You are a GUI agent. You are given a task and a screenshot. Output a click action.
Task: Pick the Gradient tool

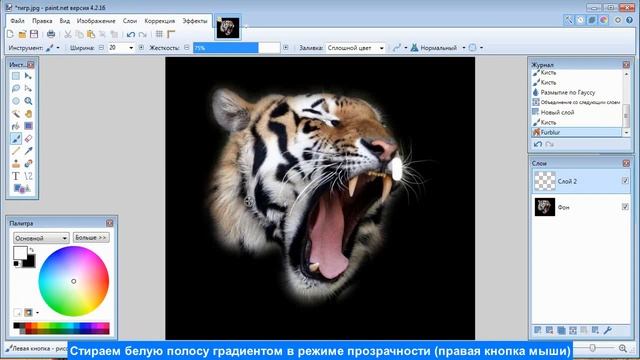pyautogui.click(x=28, y=126)
